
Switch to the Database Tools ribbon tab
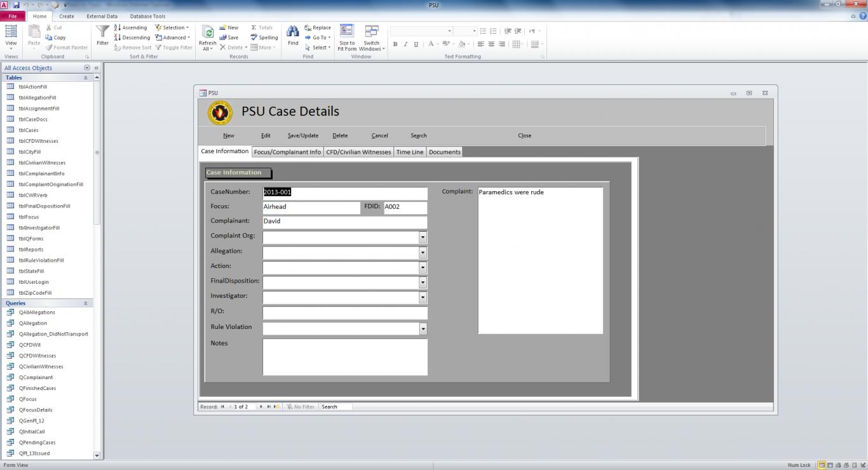point(147,17)
